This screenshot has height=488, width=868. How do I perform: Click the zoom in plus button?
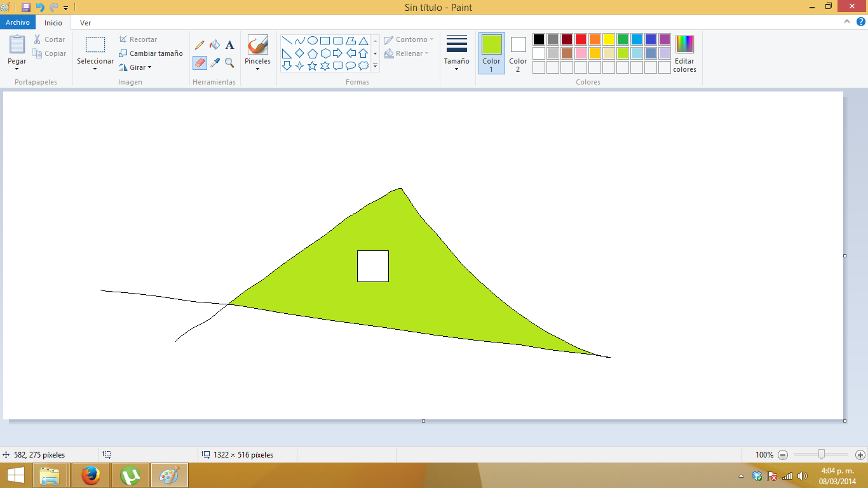point(860,455)
